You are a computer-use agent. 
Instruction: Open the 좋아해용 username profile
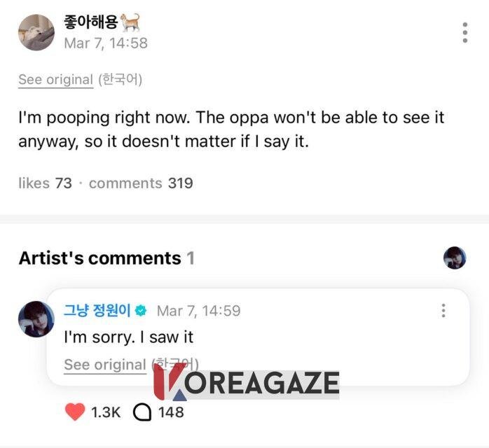(x=91, y=21)
